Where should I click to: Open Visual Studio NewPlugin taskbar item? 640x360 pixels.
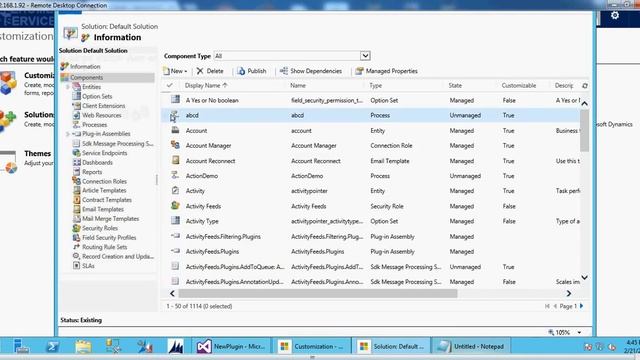[231, 347]
